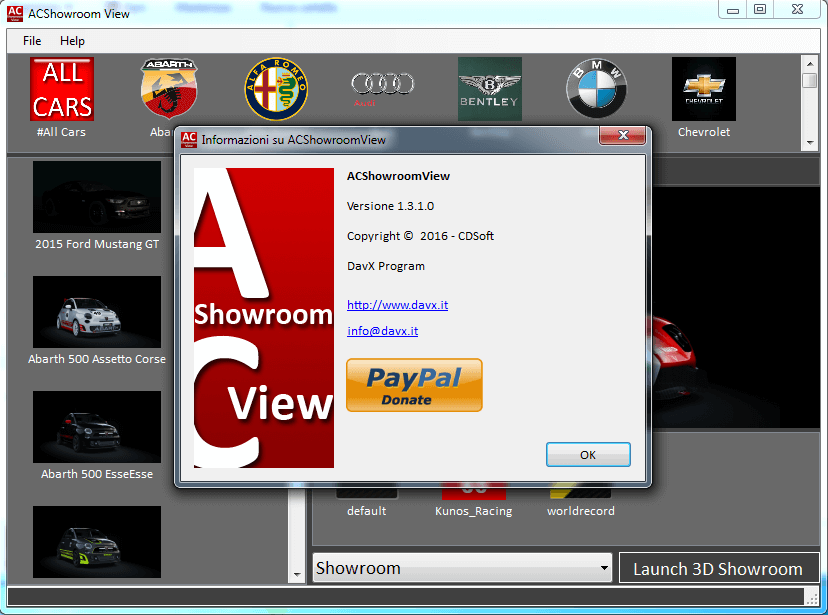Select the Audi rings logo
This screenshot has width=828, height=615.
pos(383,88)
